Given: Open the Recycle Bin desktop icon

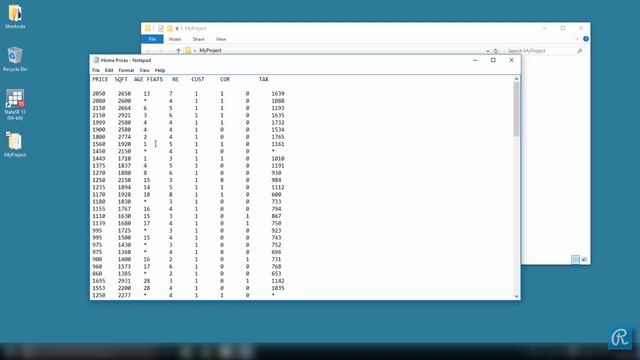Looking at the screenshot, I should tap(15, 59).
